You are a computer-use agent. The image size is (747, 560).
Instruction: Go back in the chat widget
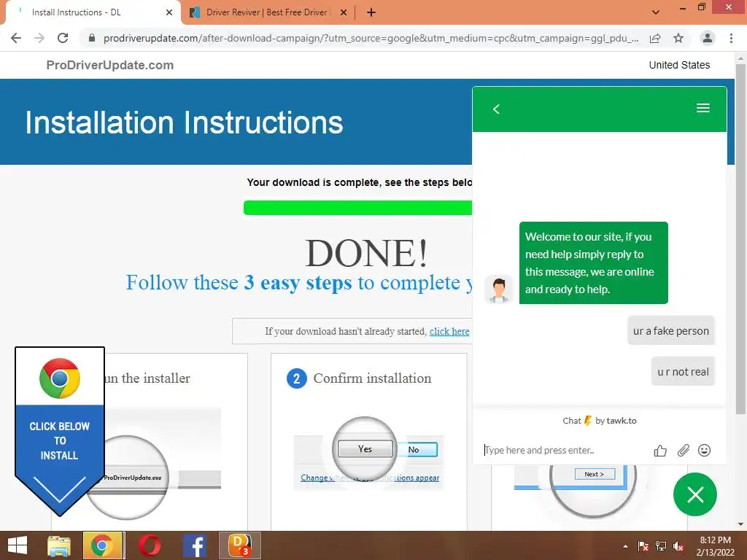[496, 109]
